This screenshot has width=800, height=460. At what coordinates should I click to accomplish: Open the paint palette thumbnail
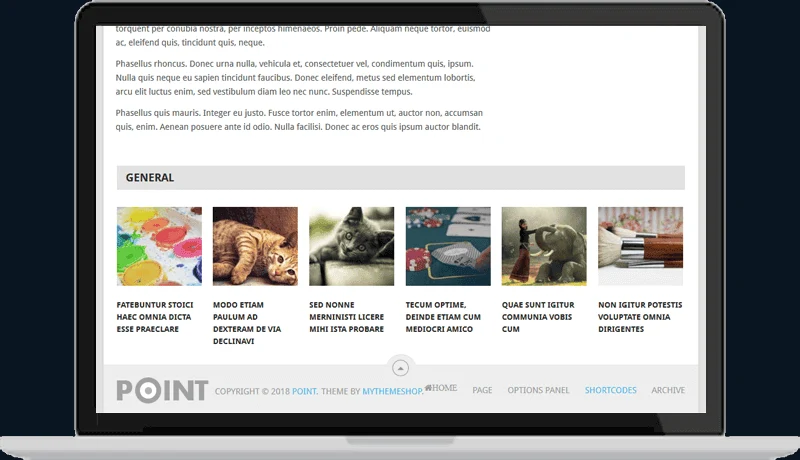click(x=159, y=246)
